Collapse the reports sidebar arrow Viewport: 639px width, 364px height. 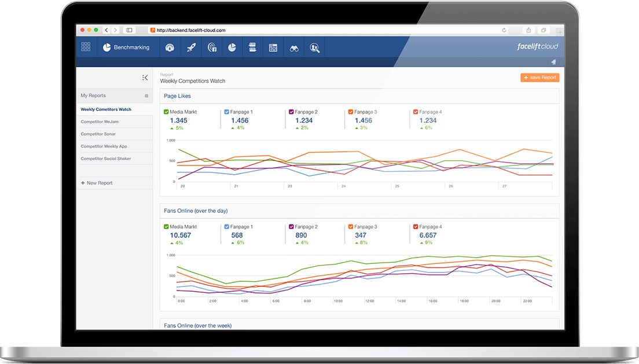(x=145, y=78)
